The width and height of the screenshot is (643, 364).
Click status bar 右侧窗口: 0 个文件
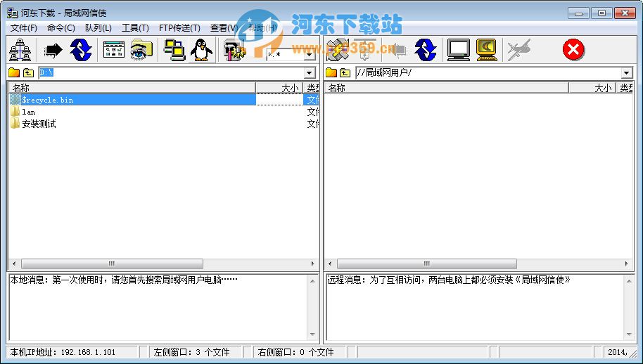click(295, 352)
